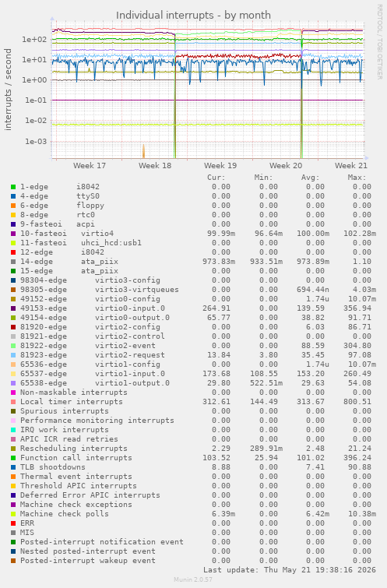Click the 'Non-maskable interrupts' legend label
Image resolution: width=387 pixels, height=588 pixels.
(74, 393)
